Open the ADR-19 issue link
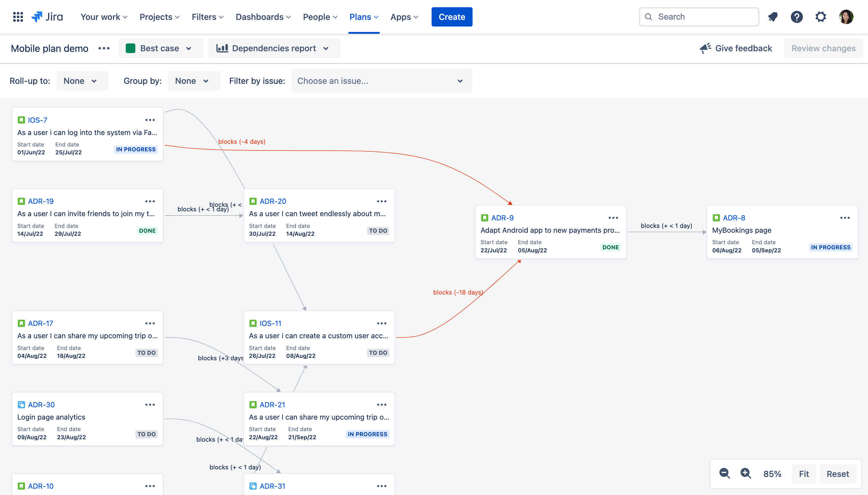This screenshot has height=495, width=868. point(41,201)
